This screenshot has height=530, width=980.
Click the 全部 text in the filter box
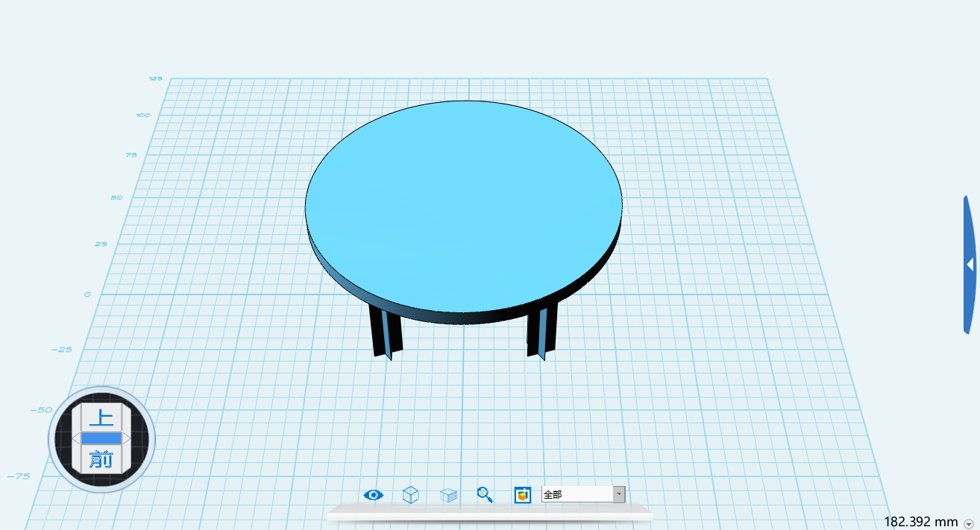click(x=553, y=494)
